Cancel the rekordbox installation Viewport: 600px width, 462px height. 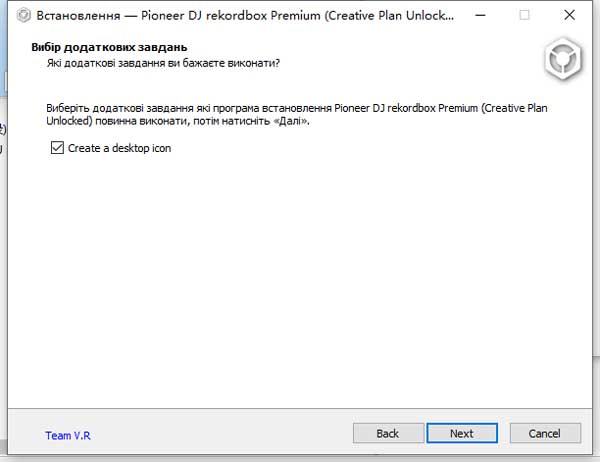point(544,433)
